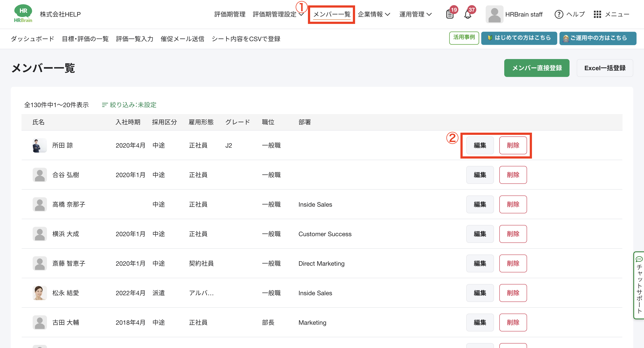644x348 pixels.
Task: Click the filter icon 絞り込み:未設定
Action: click(x=105, y=105)
